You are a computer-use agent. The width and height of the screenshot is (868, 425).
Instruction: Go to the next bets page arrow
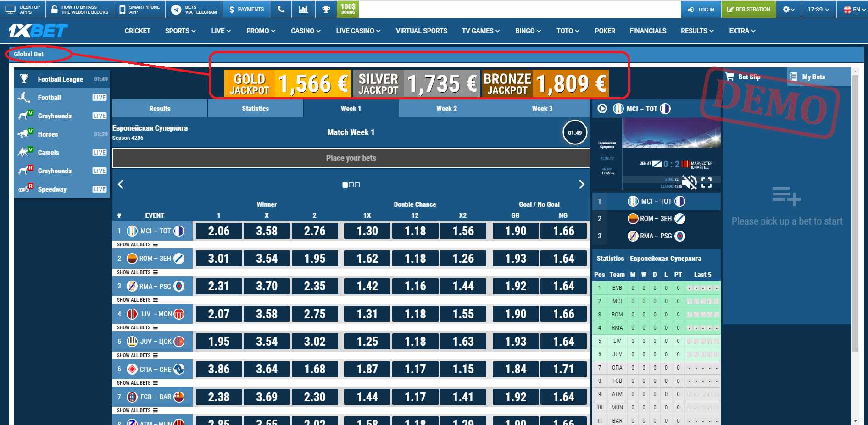pos(581,184)
